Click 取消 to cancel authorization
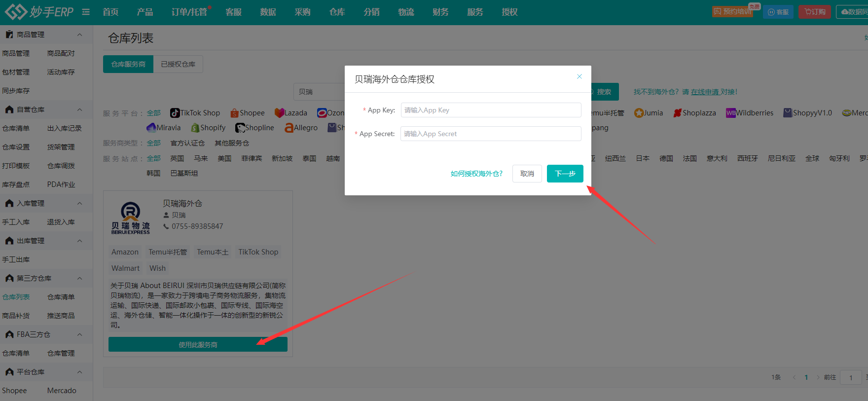 527,174
